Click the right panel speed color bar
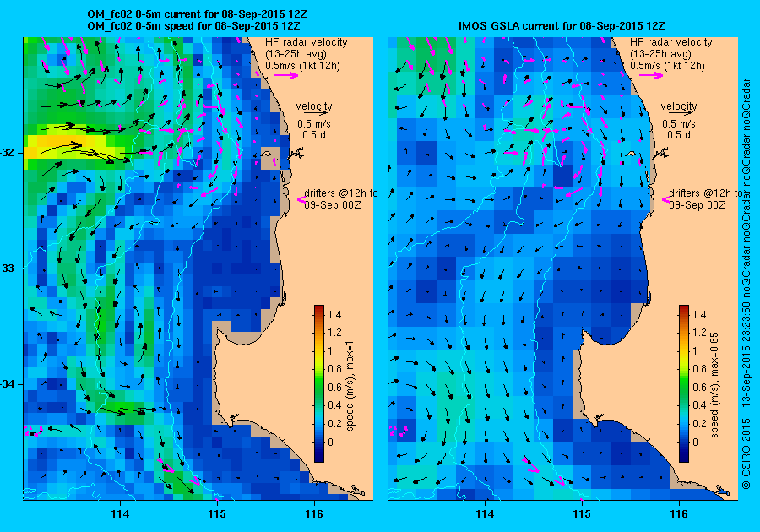This screenshot has height=532, width=760. pyautogui.click(x=684, y=383)
